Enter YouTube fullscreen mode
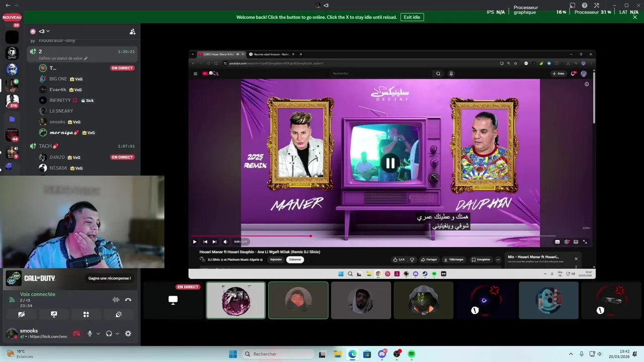This screenshot has height=362, width=644. (585, 242)
